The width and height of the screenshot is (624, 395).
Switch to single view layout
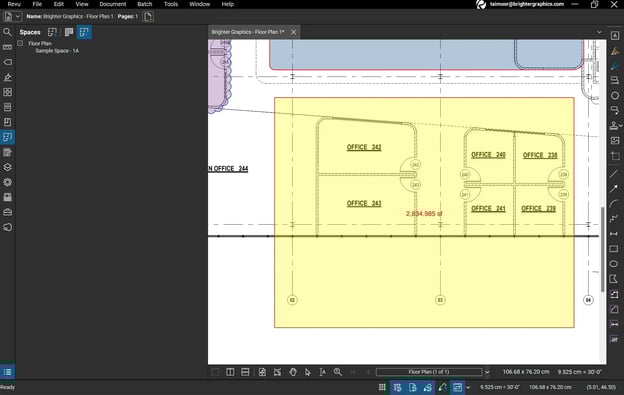pos(215,372)
